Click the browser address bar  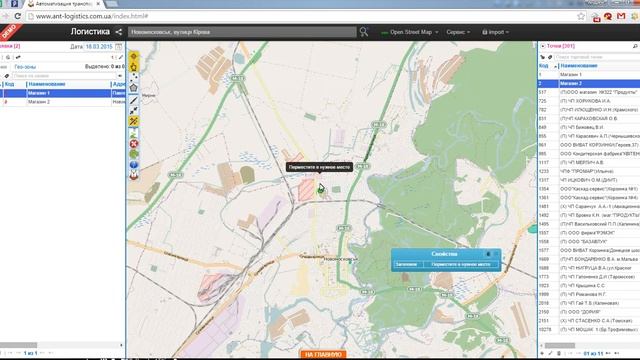302,16
